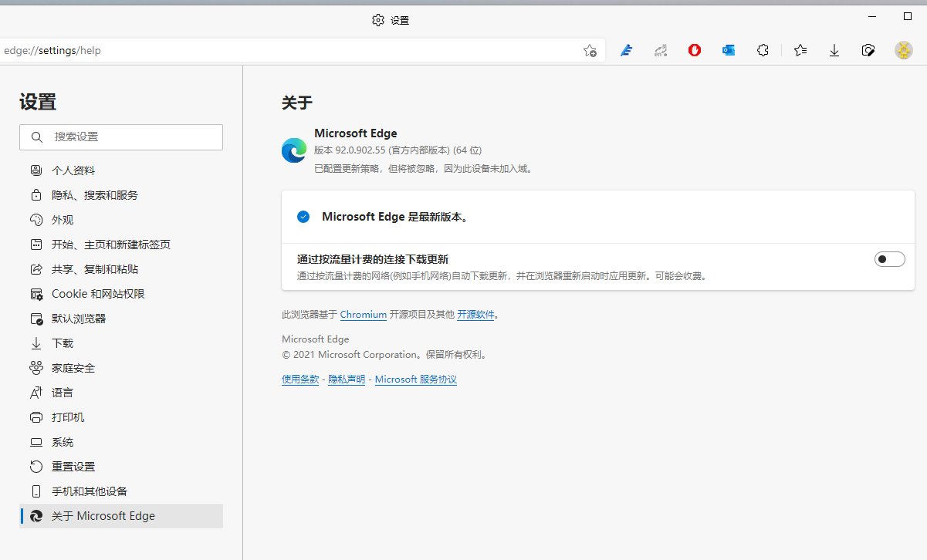Image resolution: width=927 pixels, height=560 pixels.
Task: Open 默认浏览器 settings page
Action: [x=121, y=319]
